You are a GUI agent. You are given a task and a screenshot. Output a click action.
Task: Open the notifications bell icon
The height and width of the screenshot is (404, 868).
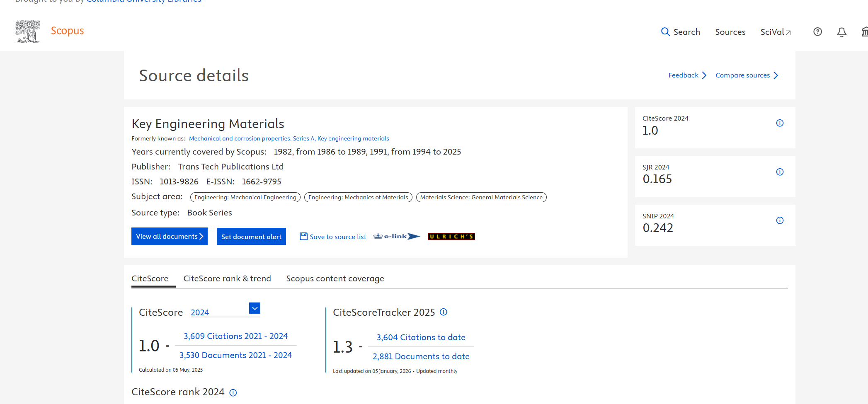coord(841,32)
